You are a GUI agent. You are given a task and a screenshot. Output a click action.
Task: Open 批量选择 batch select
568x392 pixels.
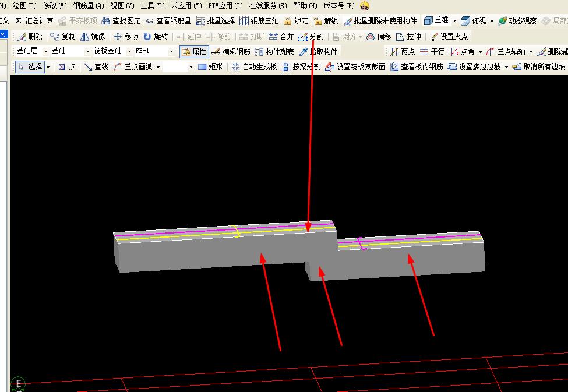(x=216, y=21)
